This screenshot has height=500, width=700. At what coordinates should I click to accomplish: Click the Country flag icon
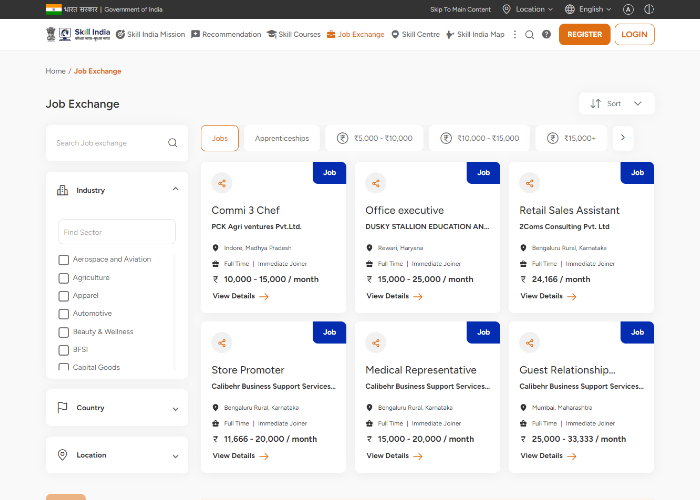pyautogui.click(x=62, y=407)
